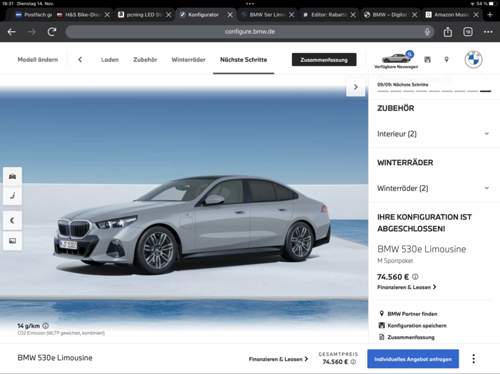Close the H&S Bike tab
The width and height of the screenshot is (500, 374).
(107, 15)
